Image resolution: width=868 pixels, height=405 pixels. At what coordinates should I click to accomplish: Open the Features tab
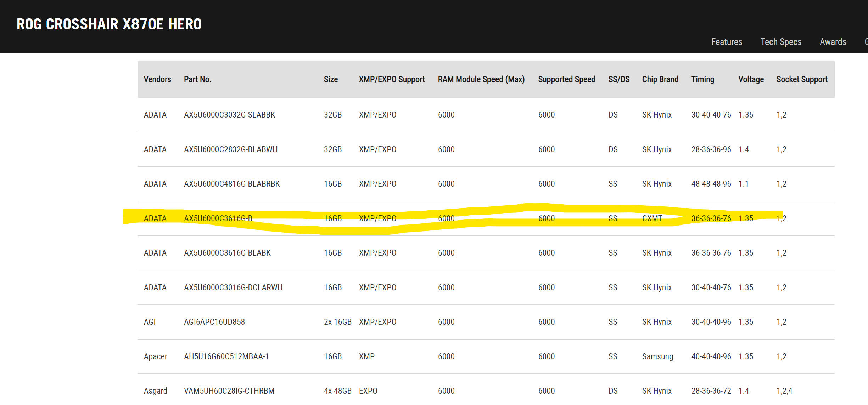tap(726, 42)
